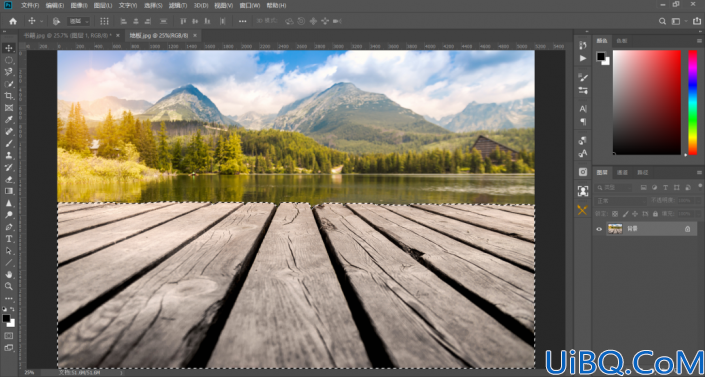Select the Zoom tool
705x377 pixels.
coord(9,286)
